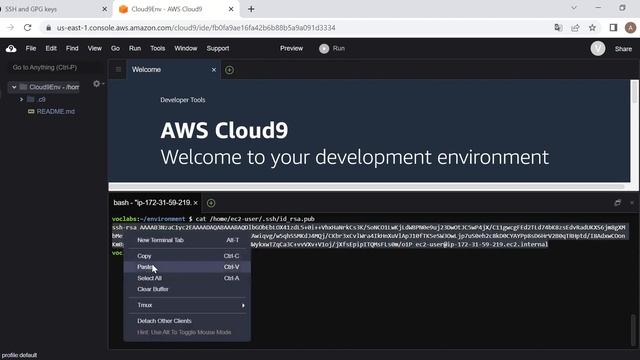Bookmark this page with star icon
Image resolution: width=640 pixels, height=360 pixels.
[x=592, y=27]
